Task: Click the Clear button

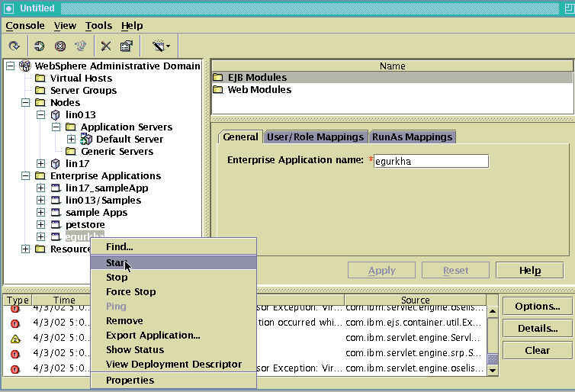Action: pos(537,350)
